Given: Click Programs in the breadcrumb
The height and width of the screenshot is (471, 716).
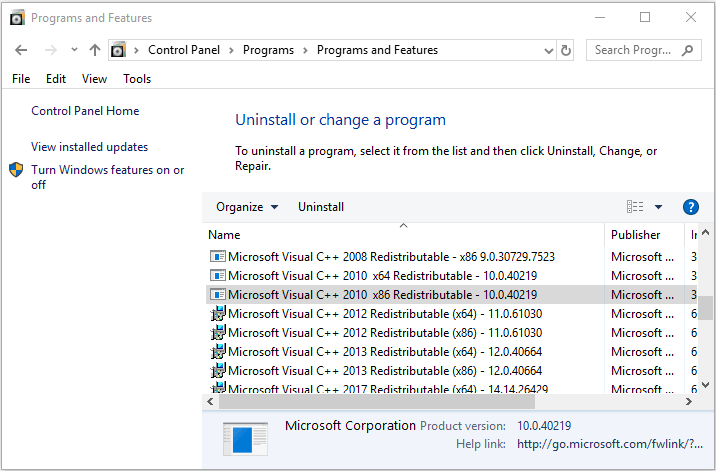Looking at the screenshot, I should [x=268, y=50].
